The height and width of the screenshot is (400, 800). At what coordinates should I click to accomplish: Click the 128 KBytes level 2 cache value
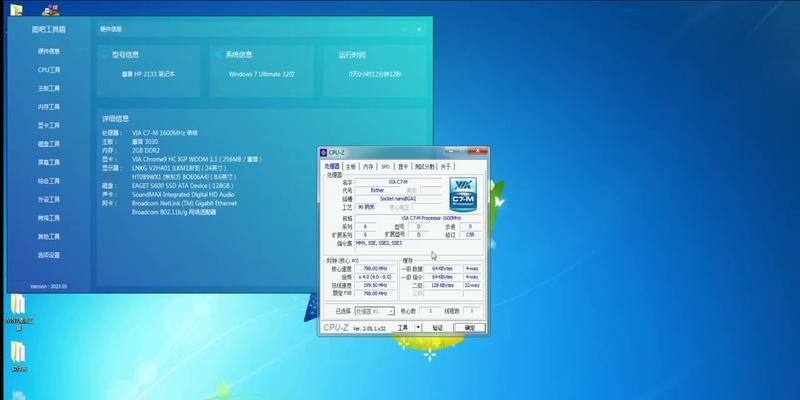tap(443, 285)
